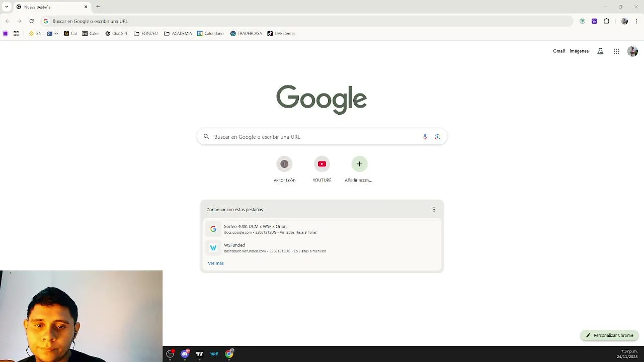Open Chrome in the taskbar
644x362 pixels.
[x=229, y=354]
